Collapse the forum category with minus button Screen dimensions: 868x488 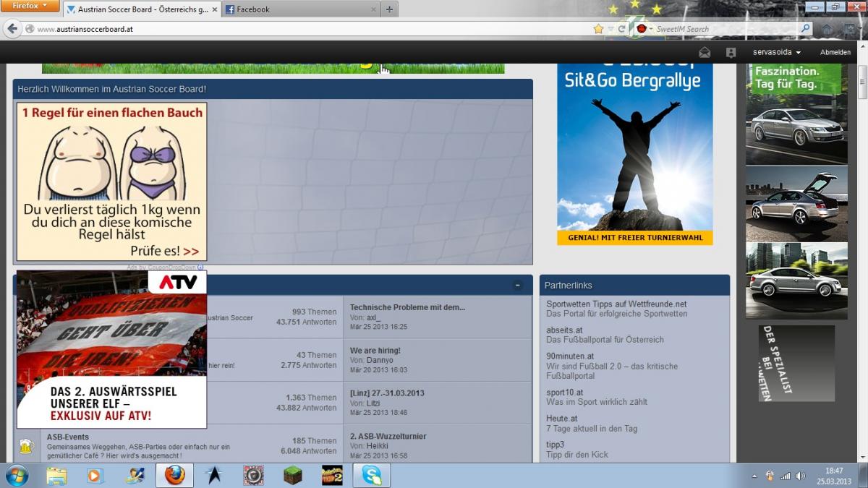point(518,286)
